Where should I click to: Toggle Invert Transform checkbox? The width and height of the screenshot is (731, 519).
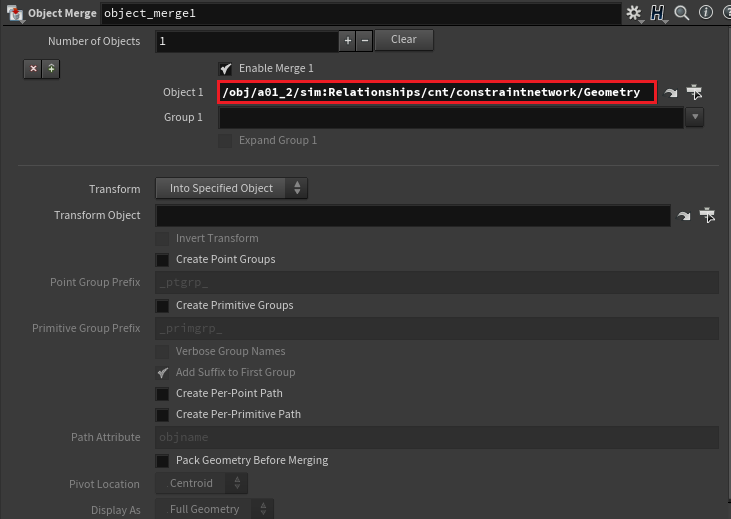(162, 238)
